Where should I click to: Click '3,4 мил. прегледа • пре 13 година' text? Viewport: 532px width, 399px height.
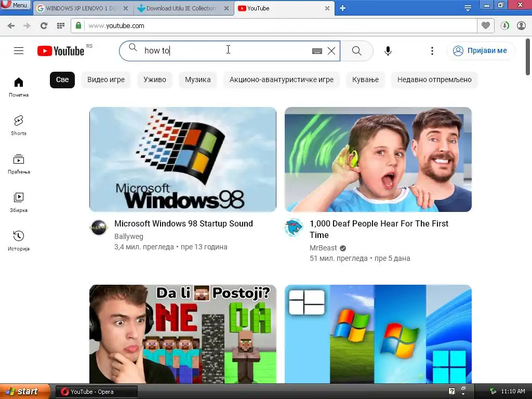170,247
